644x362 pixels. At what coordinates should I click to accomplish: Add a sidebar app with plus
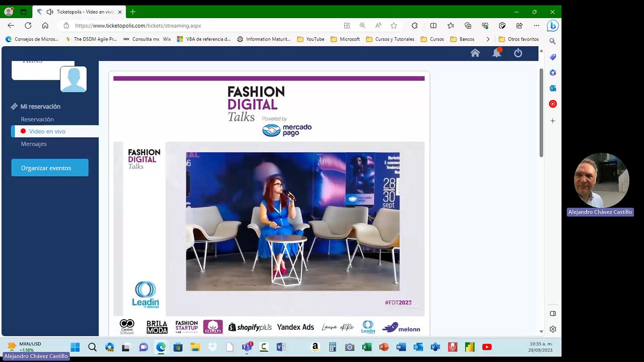pyautogui.click(x=552, y=121)
